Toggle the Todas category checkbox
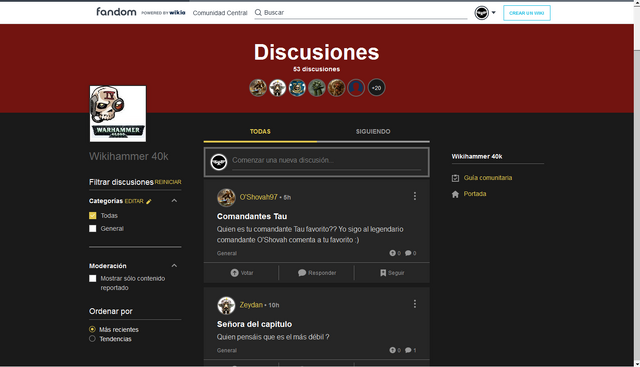Screen dimensions: 640x367 tap(93, 216)
